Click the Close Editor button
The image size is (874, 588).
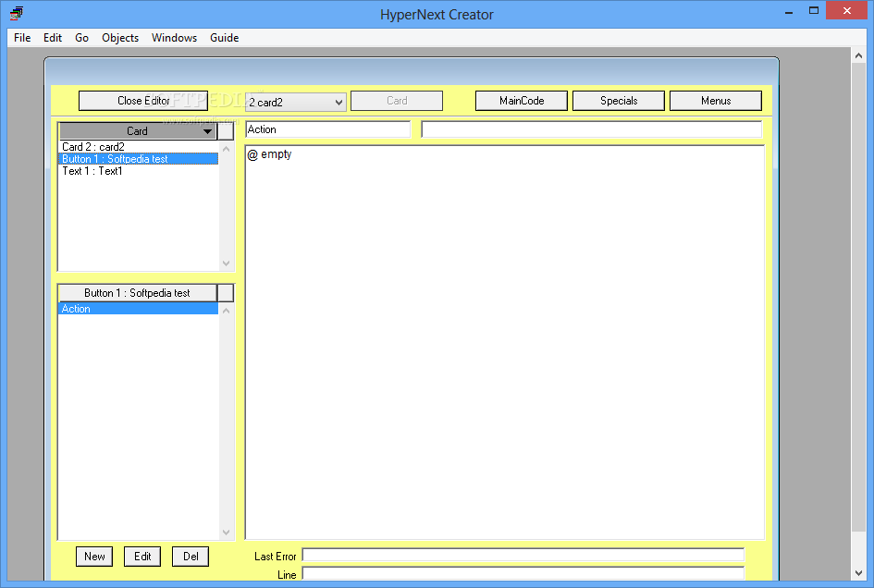pyautogui.click(x=143, y=101)
